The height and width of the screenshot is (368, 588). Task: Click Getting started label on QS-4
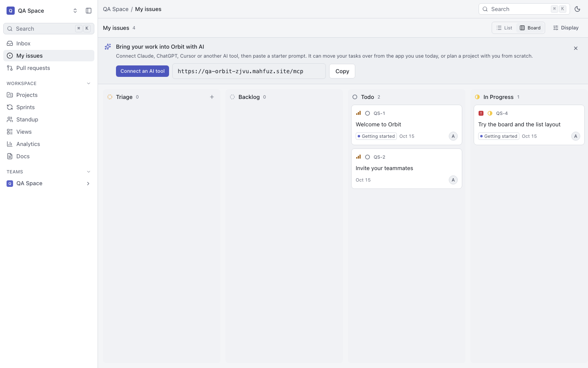pos(499,136)
